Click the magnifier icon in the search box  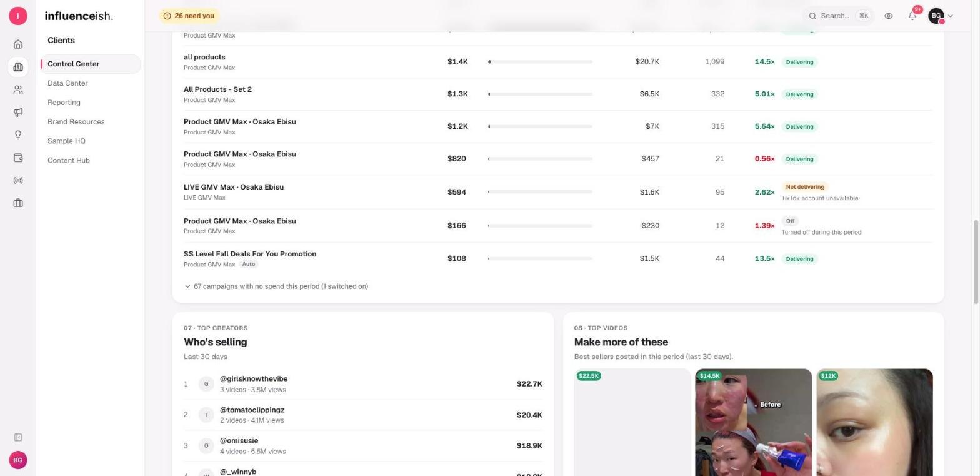[x=812, y=16]
